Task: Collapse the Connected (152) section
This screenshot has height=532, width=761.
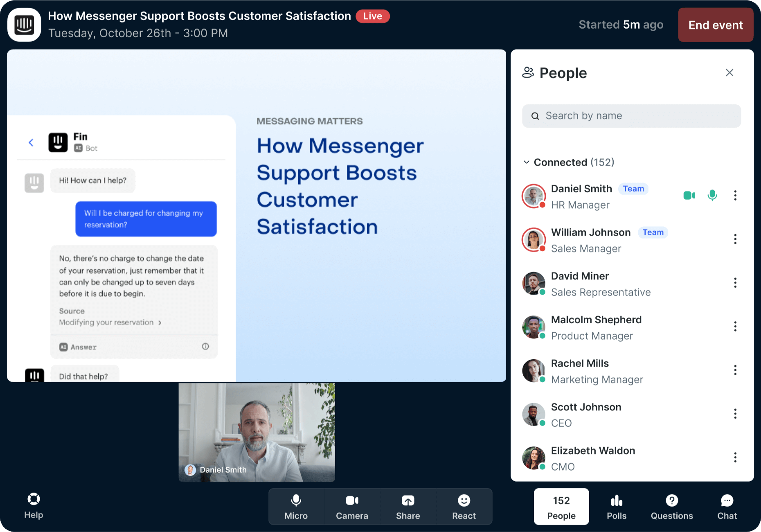Action: point(527,162)
